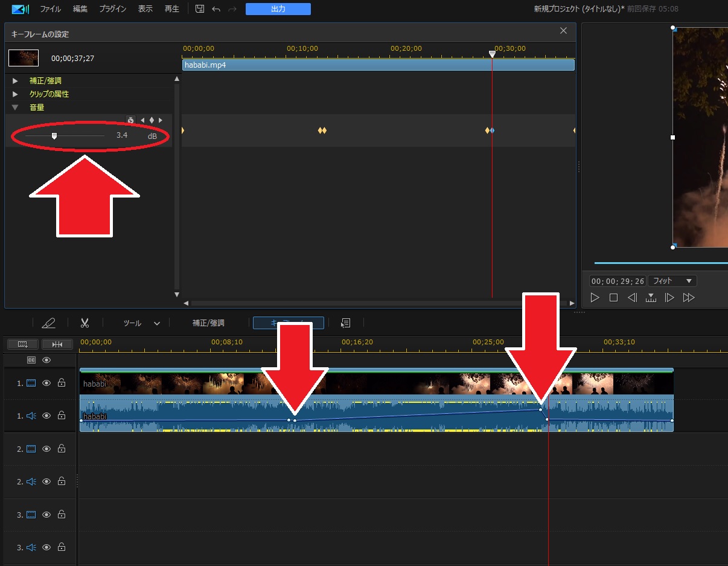Open the プラグイン menu

pos(113,9)
